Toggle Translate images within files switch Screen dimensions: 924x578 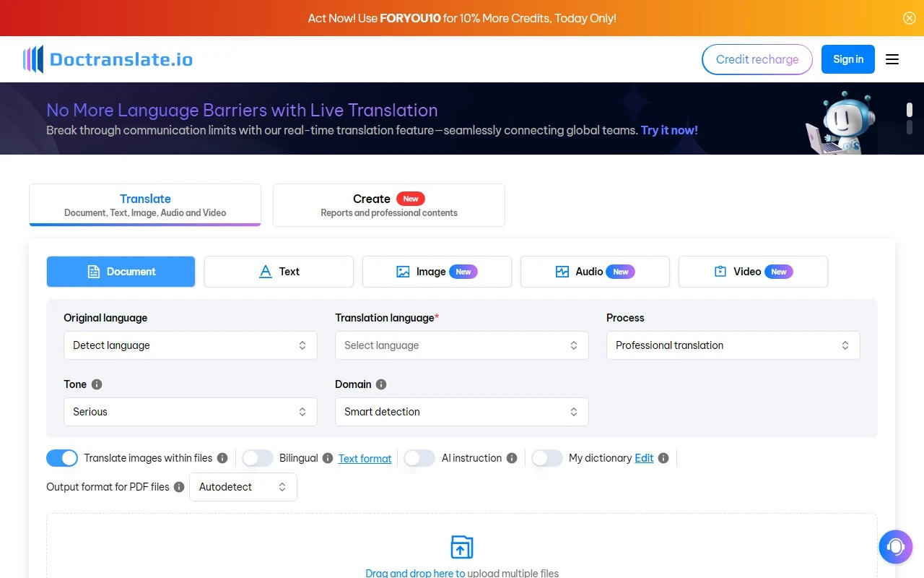(x=62, y=458)
